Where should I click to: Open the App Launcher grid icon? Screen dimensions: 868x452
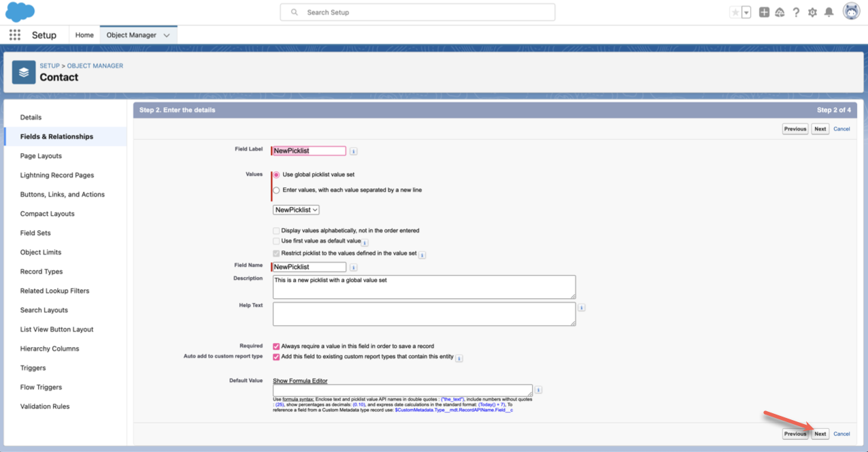[x=15, y=35]
